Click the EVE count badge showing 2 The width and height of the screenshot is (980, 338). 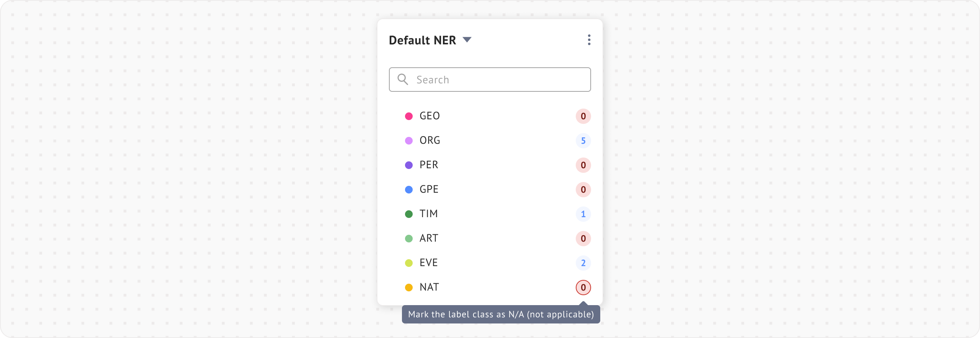click(x=583, y=263)
